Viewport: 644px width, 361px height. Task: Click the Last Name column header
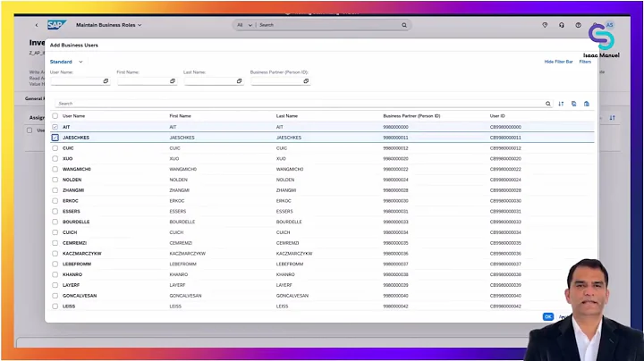click(x=287, y=116)
